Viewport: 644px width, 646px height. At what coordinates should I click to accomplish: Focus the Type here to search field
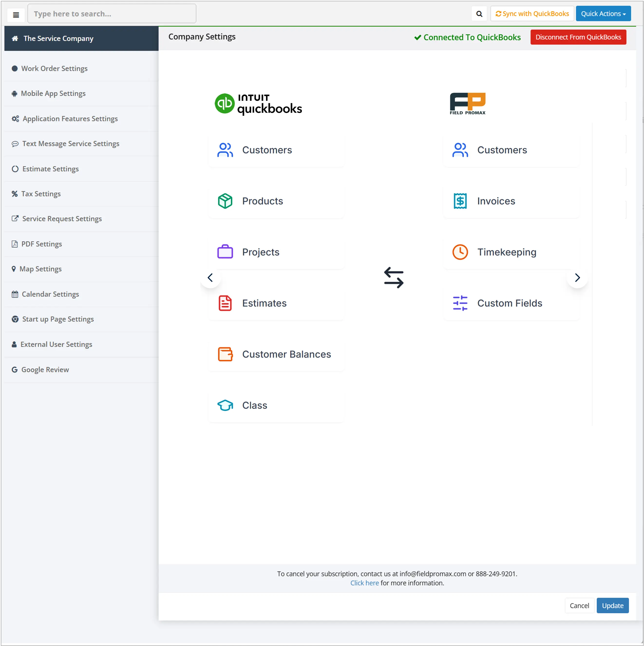pyautogui.click(x=112, y=14)
